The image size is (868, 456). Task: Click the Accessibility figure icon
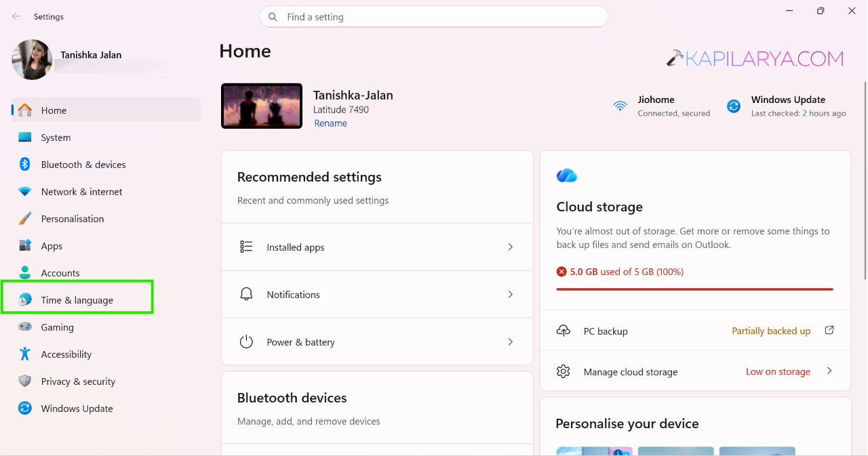coord(25,354)
